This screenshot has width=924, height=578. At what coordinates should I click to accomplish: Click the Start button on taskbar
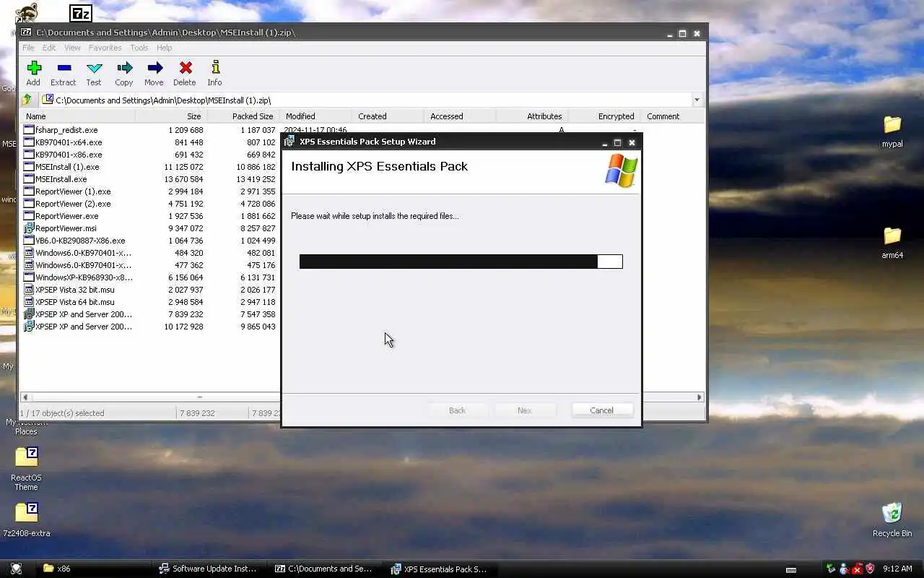[x=16, y=569]
